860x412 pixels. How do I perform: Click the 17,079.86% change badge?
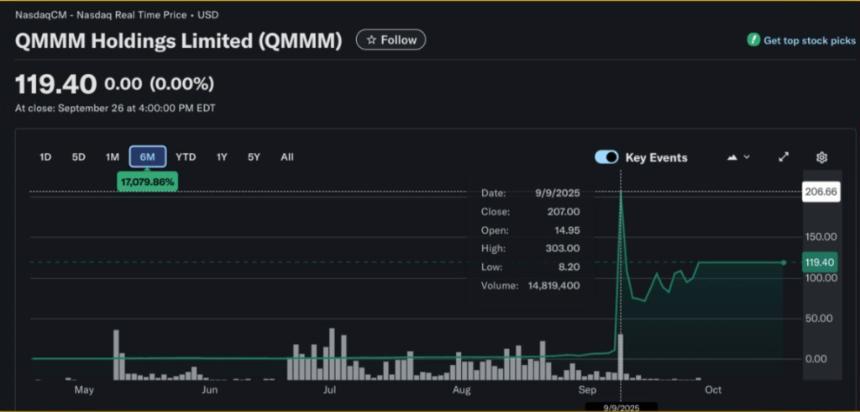click(x=148, y=182)
